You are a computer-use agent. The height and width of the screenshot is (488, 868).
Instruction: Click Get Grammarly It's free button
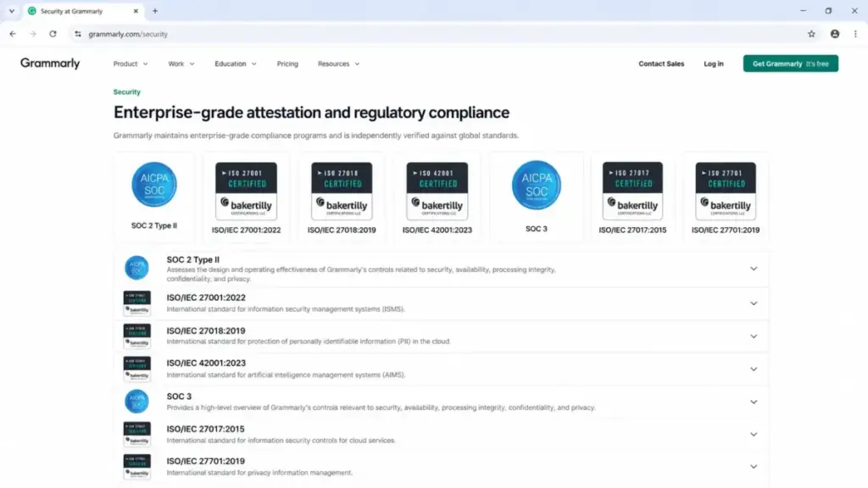tap(791, 64)
